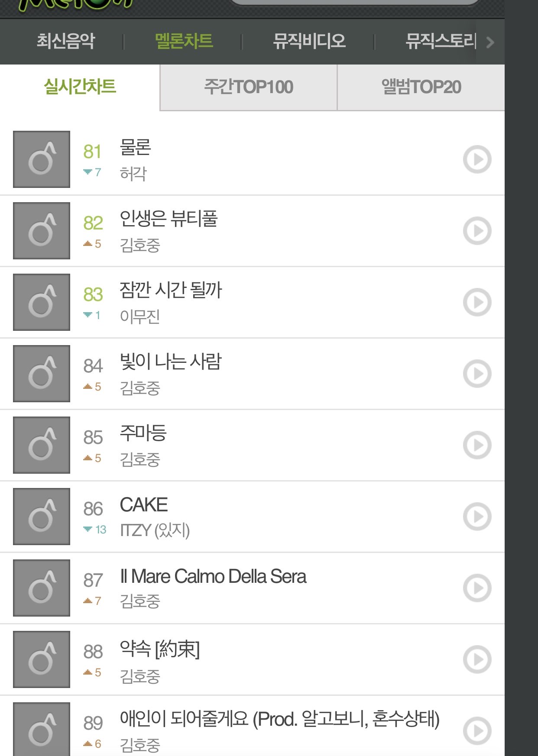Open the album thumbnail for 물론

pyautogui.click(x=42, y=159)
